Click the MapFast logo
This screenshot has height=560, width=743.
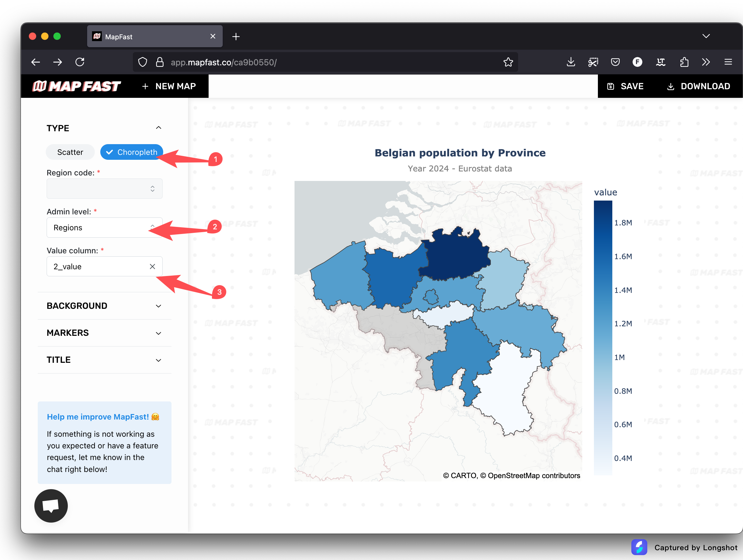point(77,86)
